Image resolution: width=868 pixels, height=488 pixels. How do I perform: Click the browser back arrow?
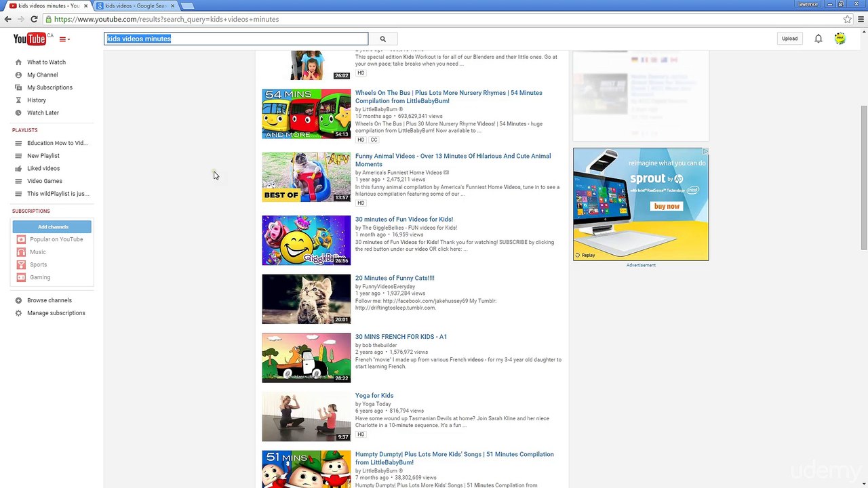(8, 19)
